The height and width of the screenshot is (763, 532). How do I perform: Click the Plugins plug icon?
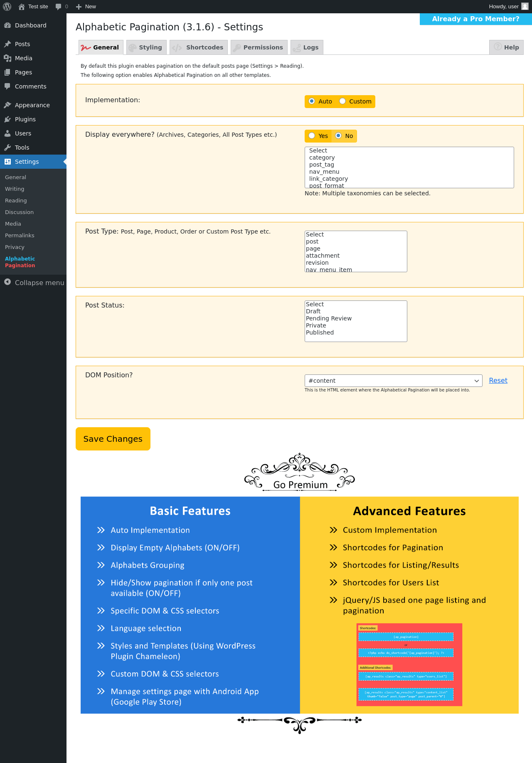click(x=7, y=119)
